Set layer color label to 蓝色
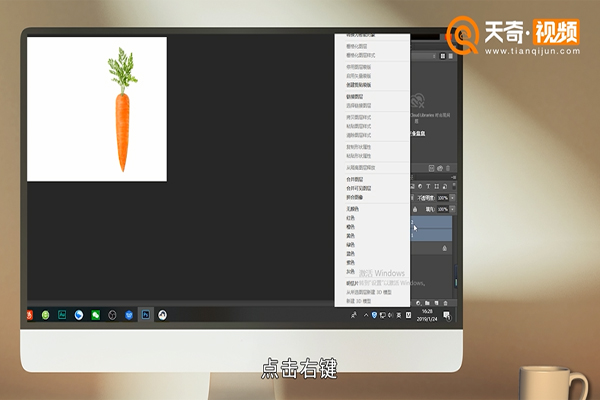Viewport: 600px width, 400px height. click(x=351, y=254)
